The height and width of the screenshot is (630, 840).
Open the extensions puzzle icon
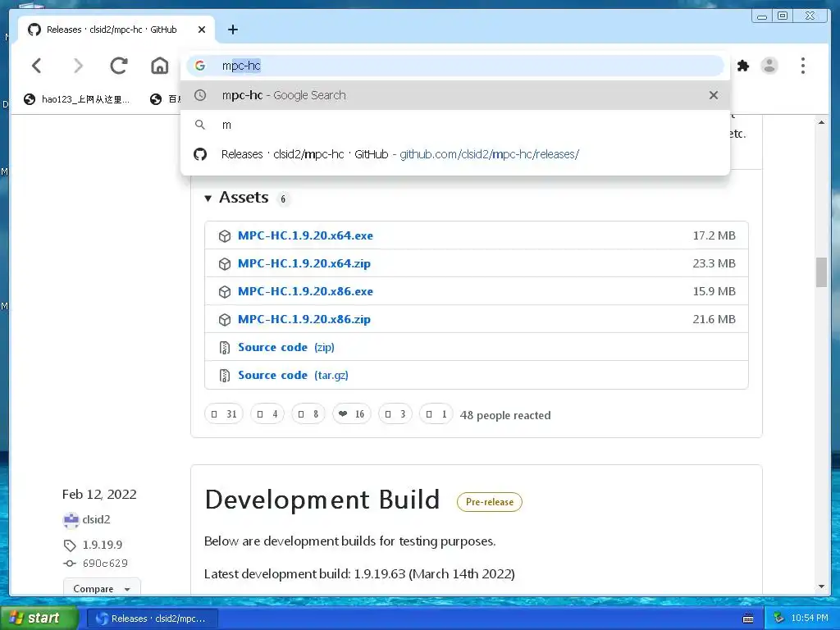click(x=743, y=66)
